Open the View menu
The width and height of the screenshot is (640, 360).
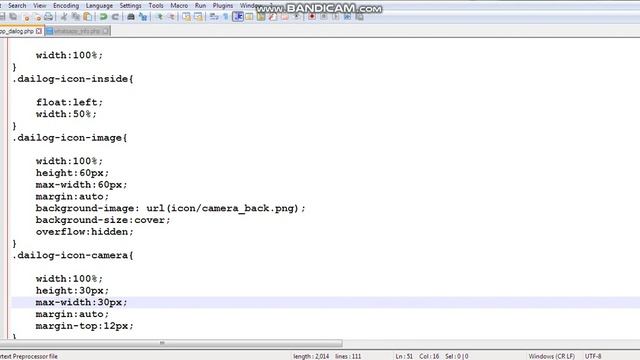click(40, 5)
